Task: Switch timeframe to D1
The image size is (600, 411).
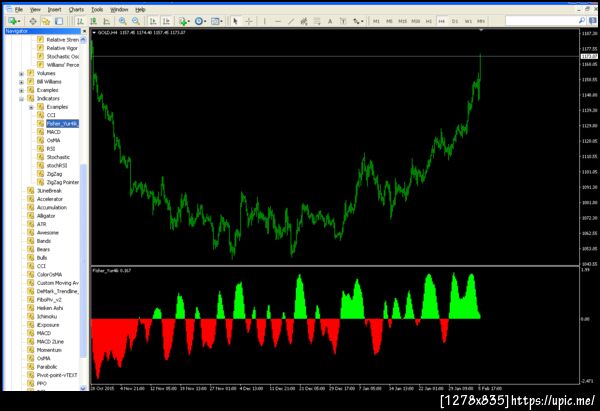Action: click(455, 21)
